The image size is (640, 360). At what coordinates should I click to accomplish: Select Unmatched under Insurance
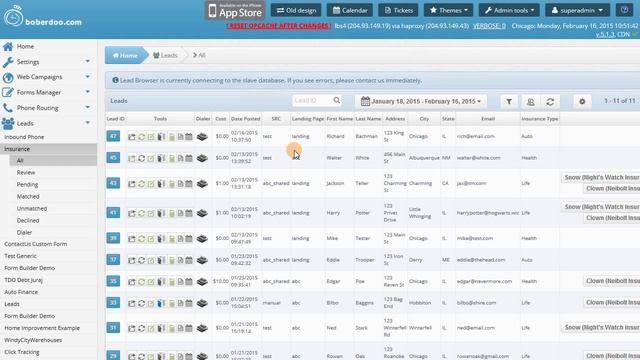[31, 209]
